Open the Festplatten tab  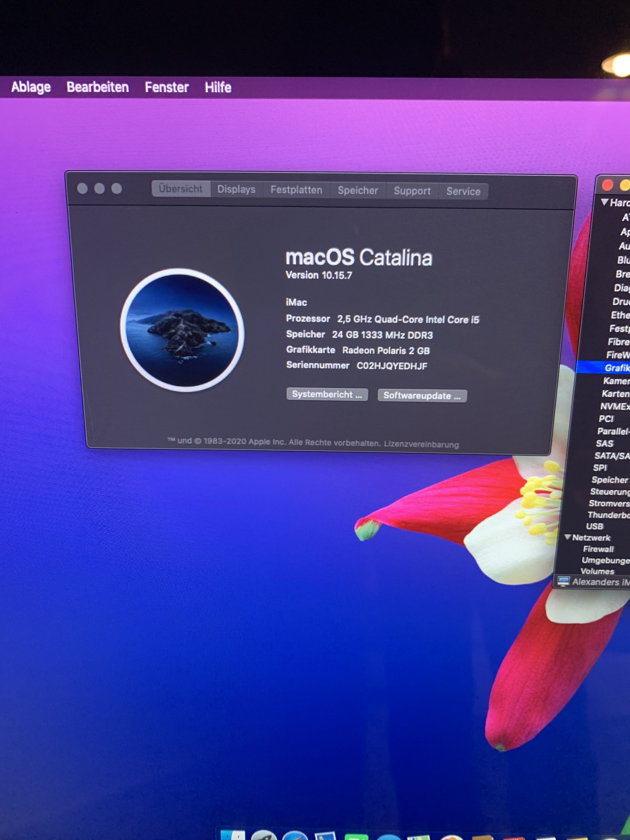pos(296,190)
